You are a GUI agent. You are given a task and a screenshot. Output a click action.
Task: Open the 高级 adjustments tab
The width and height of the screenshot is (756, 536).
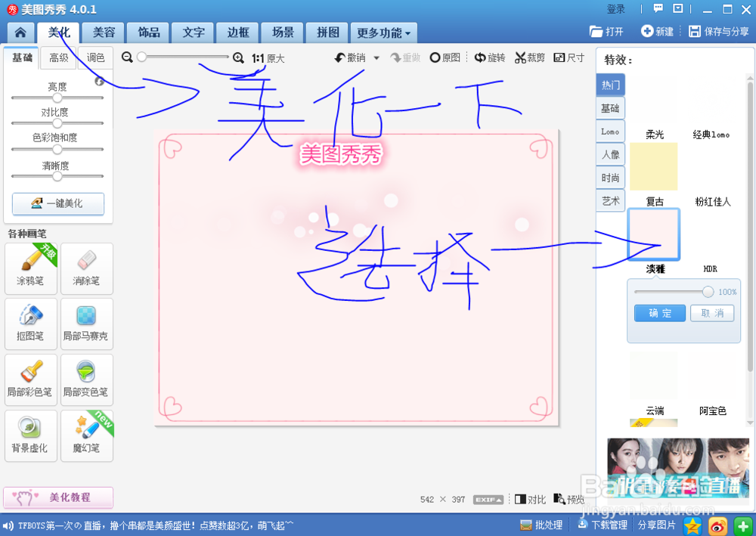[59, 58]
